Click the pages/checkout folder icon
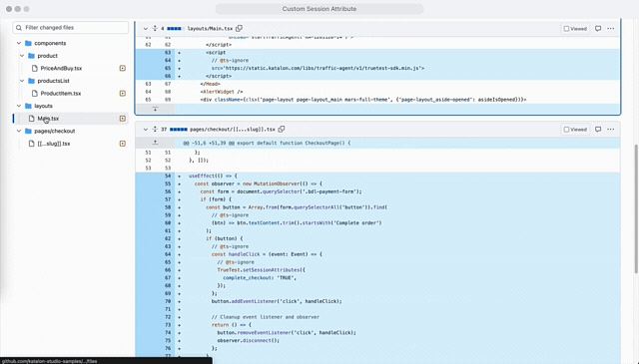The width and height of the screenshot is (639, 364). [x=28, y=131]
